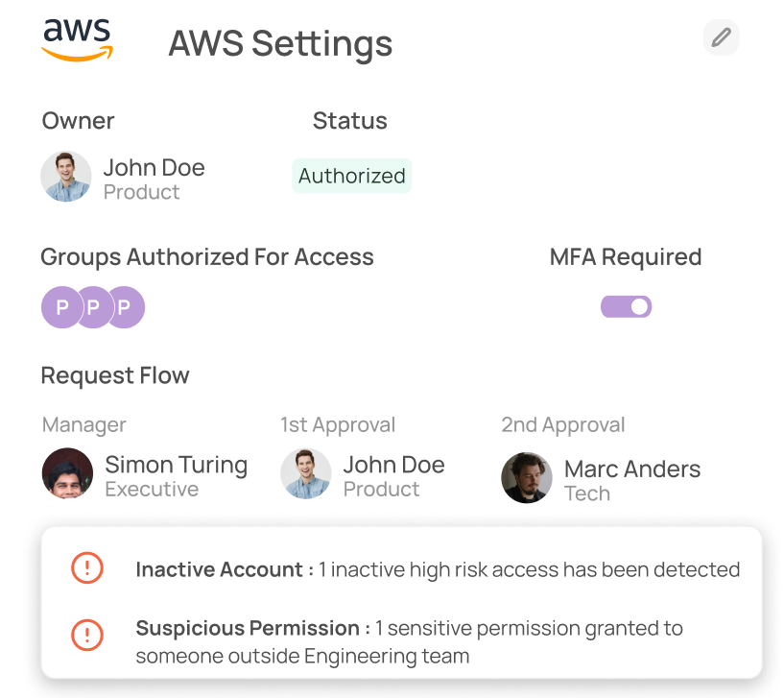
Task: Open the Suspicious Permission alert details
Action: [x=411, y=641]
